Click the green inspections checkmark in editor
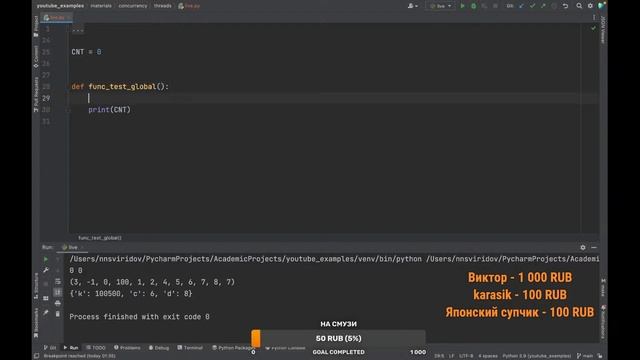Screen dimensions: 640x360 pyautogui.click(x=593, y=28)
